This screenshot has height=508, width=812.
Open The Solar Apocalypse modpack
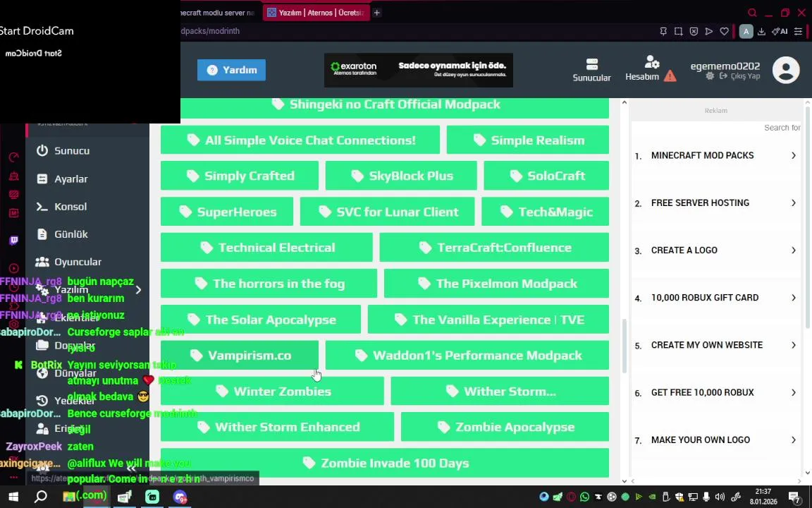click(261, 320)
